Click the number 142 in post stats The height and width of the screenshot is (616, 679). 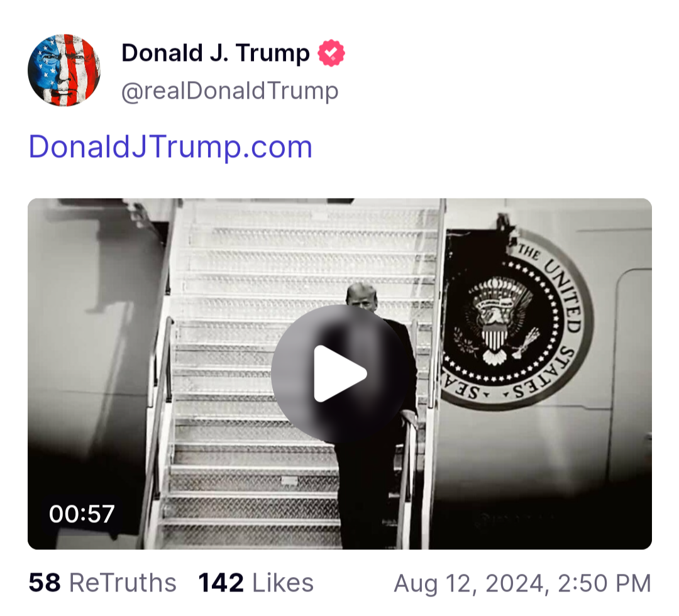coord(221,583)
